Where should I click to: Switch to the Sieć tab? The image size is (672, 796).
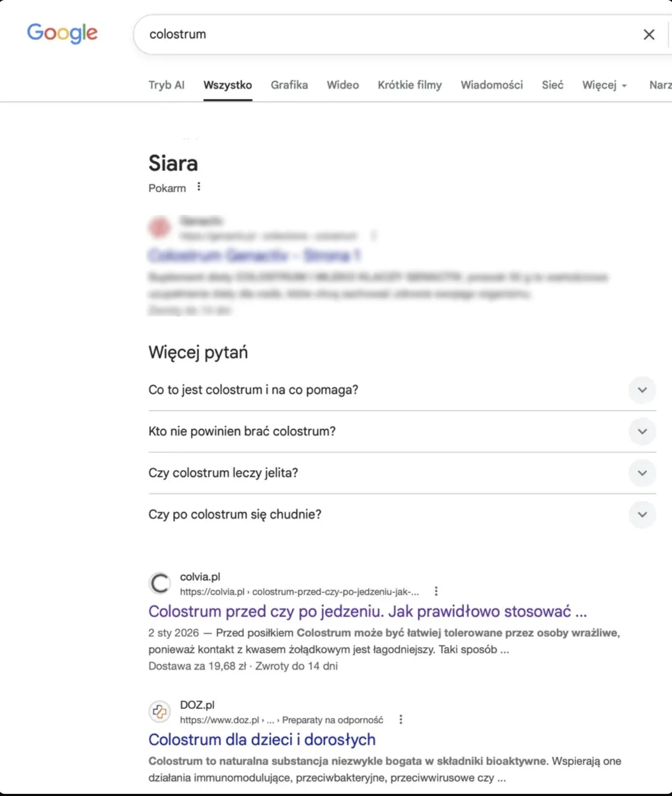coord(553,85)
